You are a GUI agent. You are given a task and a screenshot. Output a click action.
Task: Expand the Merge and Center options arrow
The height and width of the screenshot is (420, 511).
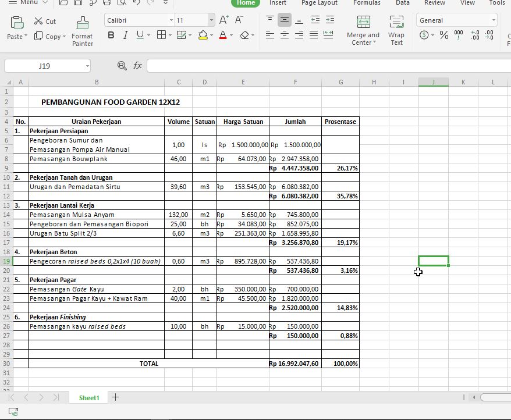374,42
